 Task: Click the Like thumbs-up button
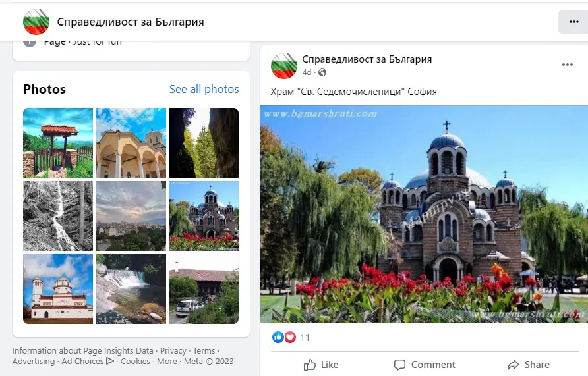(321, 365)
